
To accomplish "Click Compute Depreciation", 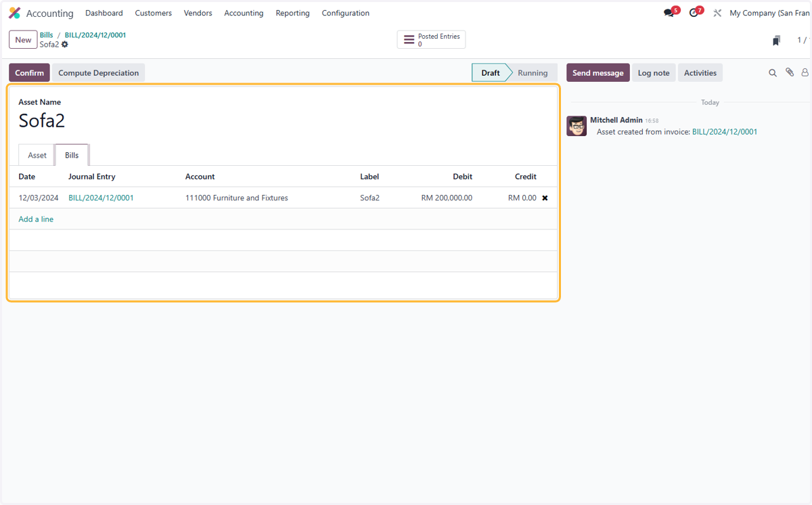I will click(x=99, y=73).
